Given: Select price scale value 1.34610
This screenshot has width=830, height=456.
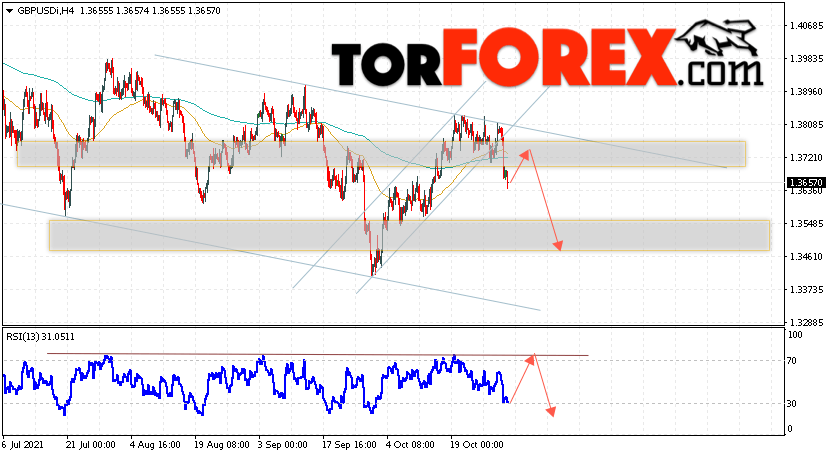Looking at the screenshot, I should click(806, 256).
